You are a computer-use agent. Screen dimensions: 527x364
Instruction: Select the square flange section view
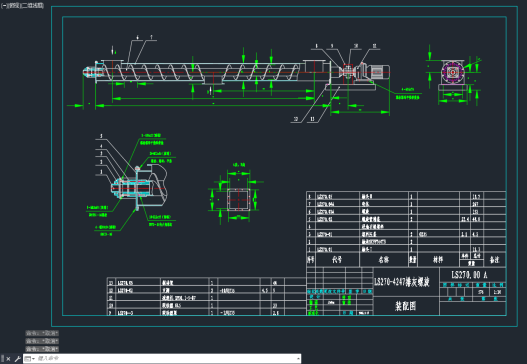tap(238, 199)
